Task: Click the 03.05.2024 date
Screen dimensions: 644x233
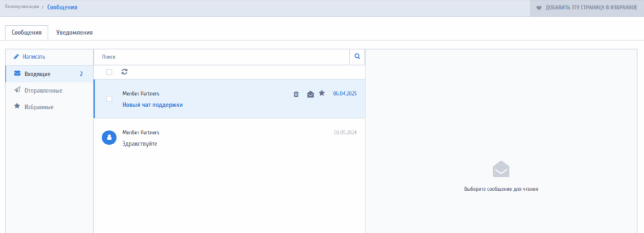Action: 345,132
